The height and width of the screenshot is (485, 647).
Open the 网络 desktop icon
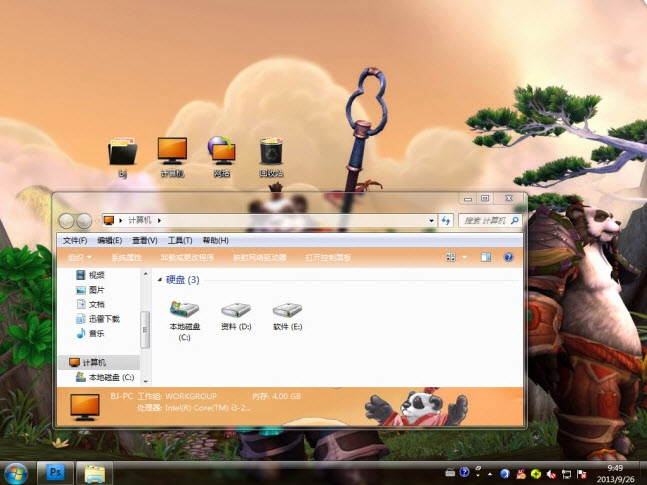222,157
